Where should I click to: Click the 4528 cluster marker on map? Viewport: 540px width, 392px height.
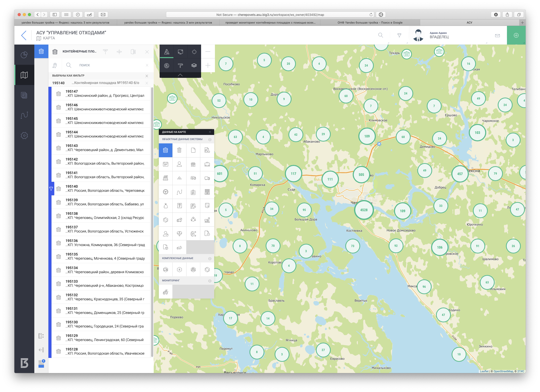click(x=364, y=210)
